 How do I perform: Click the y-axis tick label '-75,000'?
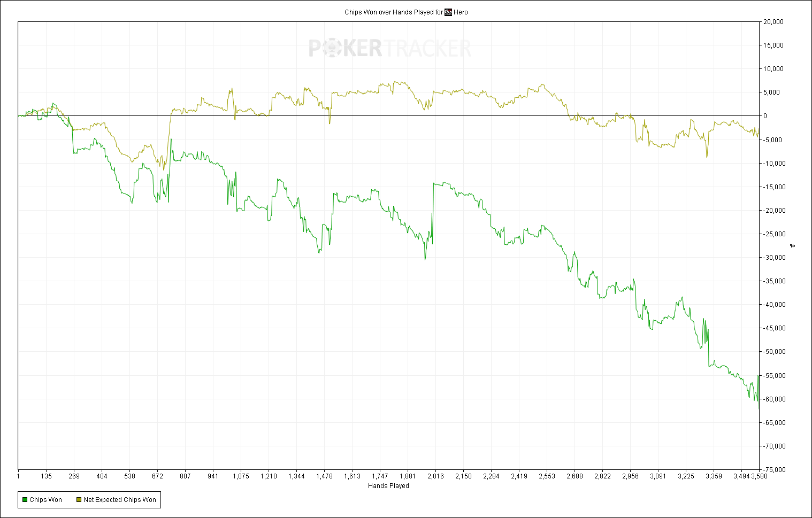click(775, 470)
